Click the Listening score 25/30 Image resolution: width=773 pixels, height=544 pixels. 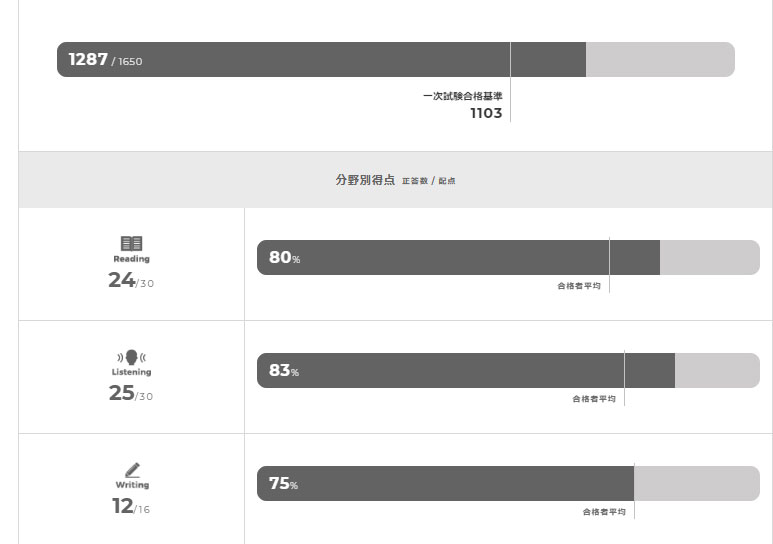[131, 393]
